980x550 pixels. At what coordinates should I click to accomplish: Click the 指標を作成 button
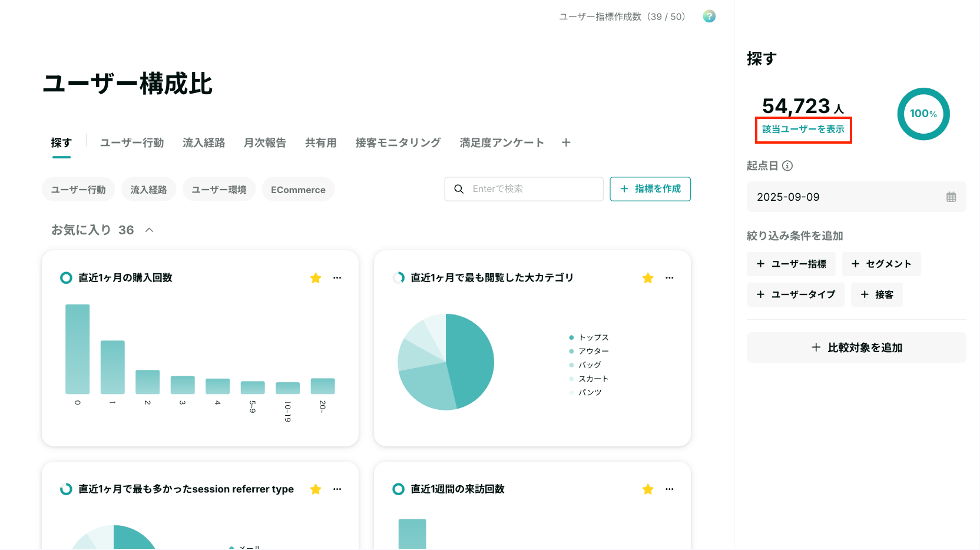(x=650, y=189)
